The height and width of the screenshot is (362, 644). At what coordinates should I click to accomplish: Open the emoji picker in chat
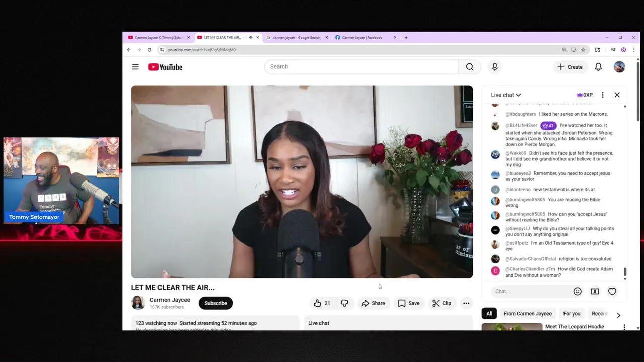[x=578, y=291]
